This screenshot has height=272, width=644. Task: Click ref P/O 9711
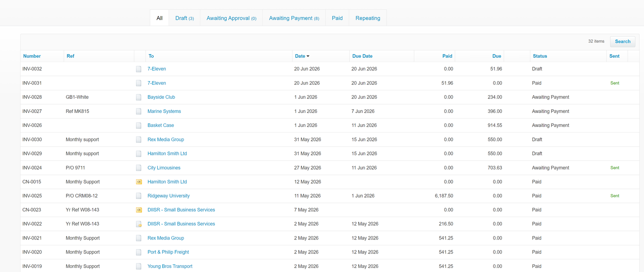76,168
